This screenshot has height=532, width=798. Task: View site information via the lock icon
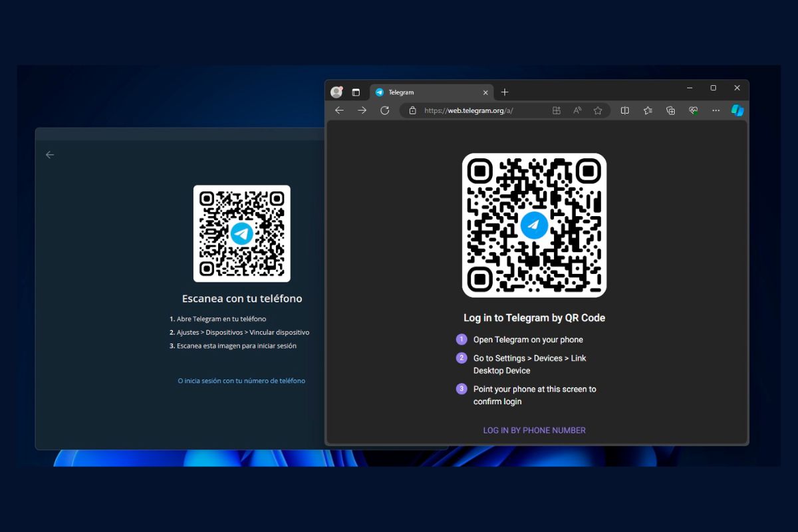point(414,111)
